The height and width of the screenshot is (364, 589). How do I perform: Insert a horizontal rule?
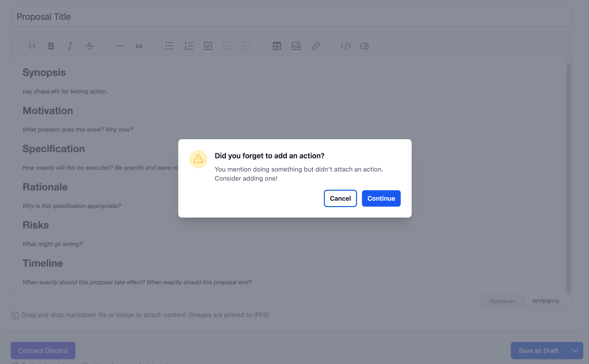(x=120, y=46)
